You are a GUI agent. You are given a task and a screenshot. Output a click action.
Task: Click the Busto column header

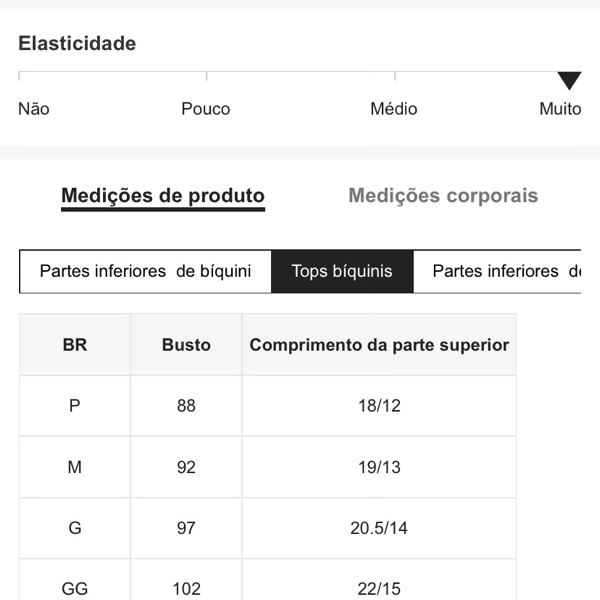coord(186,345)
